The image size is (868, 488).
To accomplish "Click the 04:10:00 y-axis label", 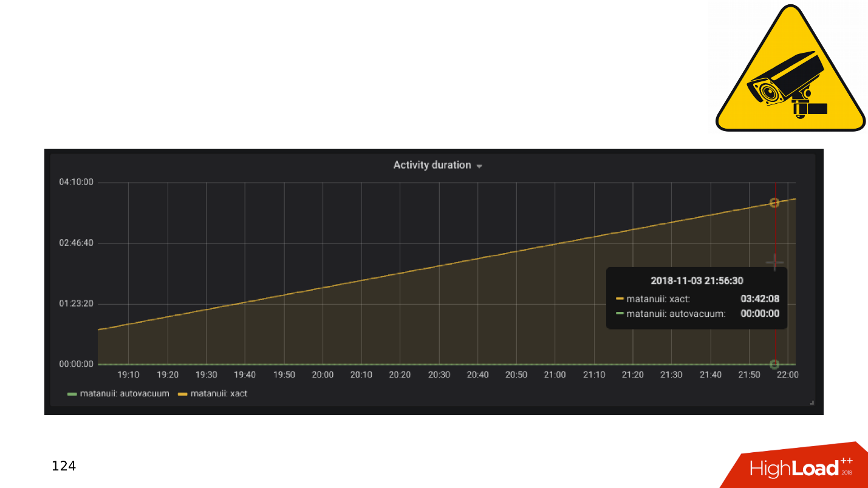I will [76, 182].
